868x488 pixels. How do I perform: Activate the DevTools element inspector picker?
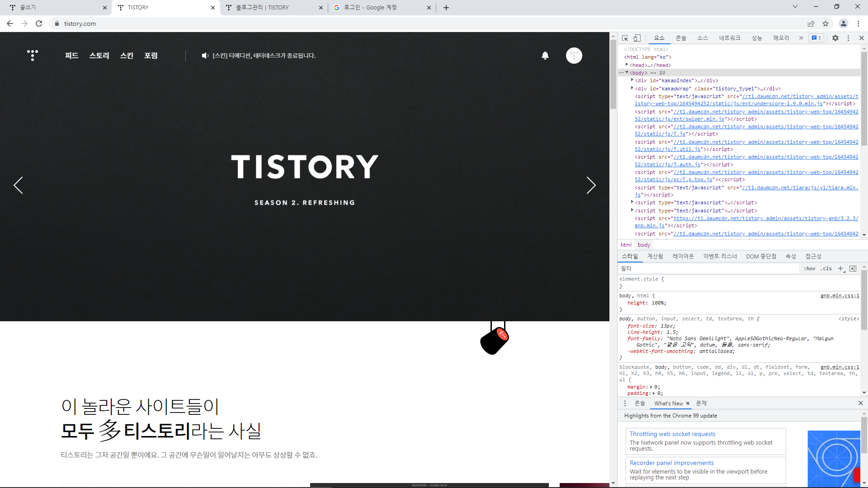[x=625, y=38]
